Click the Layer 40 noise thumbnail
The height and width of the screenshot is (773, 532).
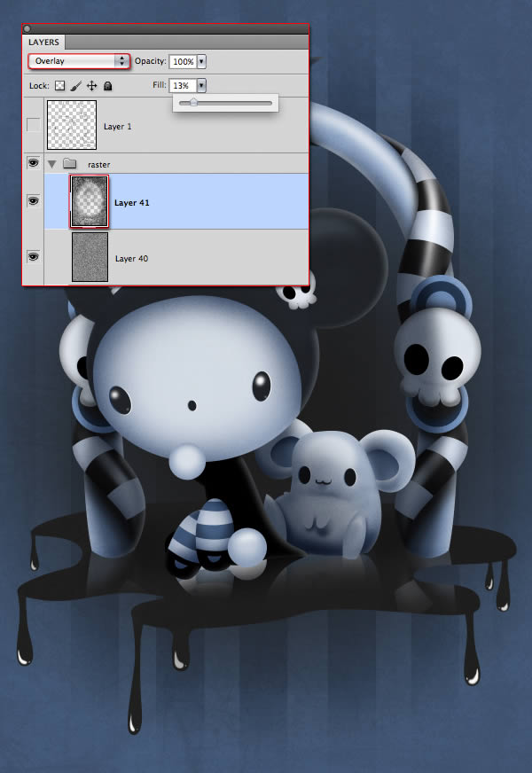click(x=90, y=257)
